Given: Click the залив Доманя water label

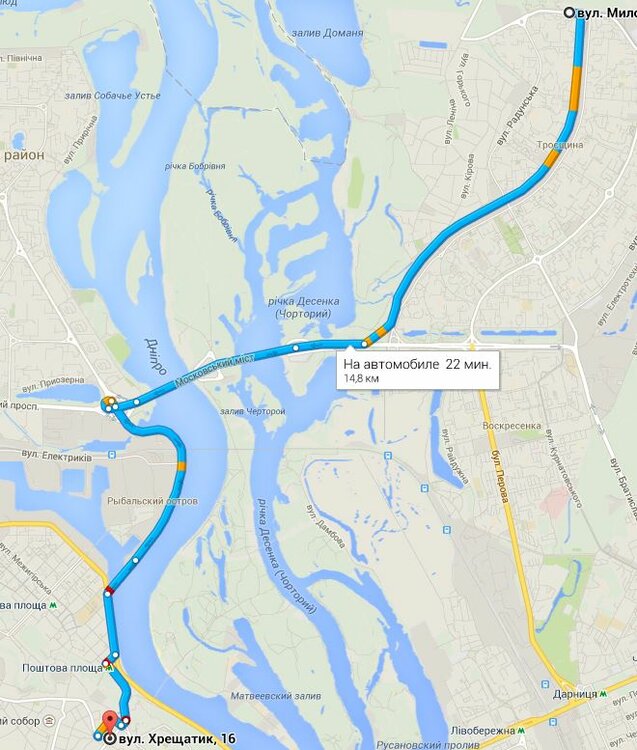Looking at the screenshot, I should click(328, 33).
